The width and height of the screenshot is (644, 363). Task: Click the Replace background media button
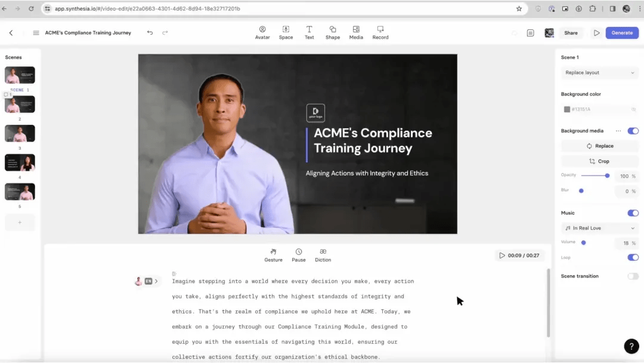(599, 146)
